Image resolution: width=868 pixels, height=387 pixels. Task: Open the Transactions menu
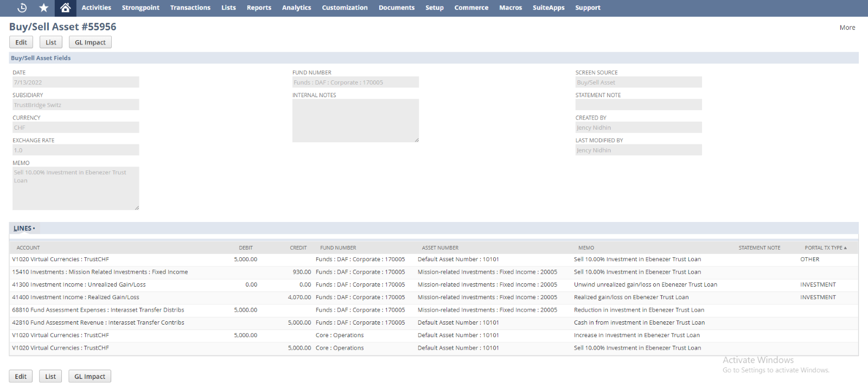(x=190, y=8)
